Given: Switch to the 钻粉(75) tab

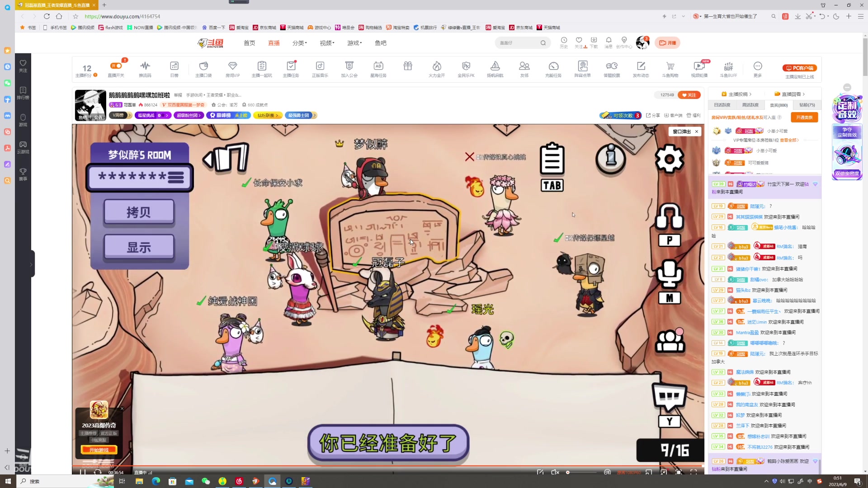Looking at the screenshot, I should (807, 105).
